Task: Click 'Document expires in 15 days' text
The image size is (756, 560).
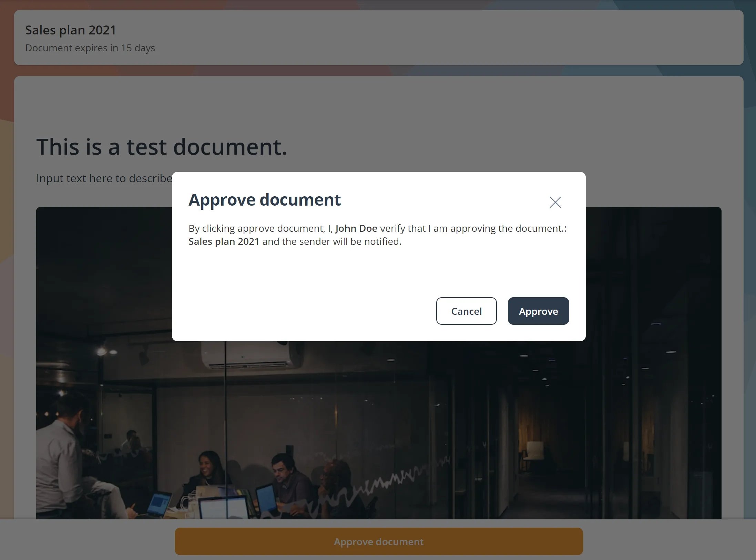Action: pos(90,48)
